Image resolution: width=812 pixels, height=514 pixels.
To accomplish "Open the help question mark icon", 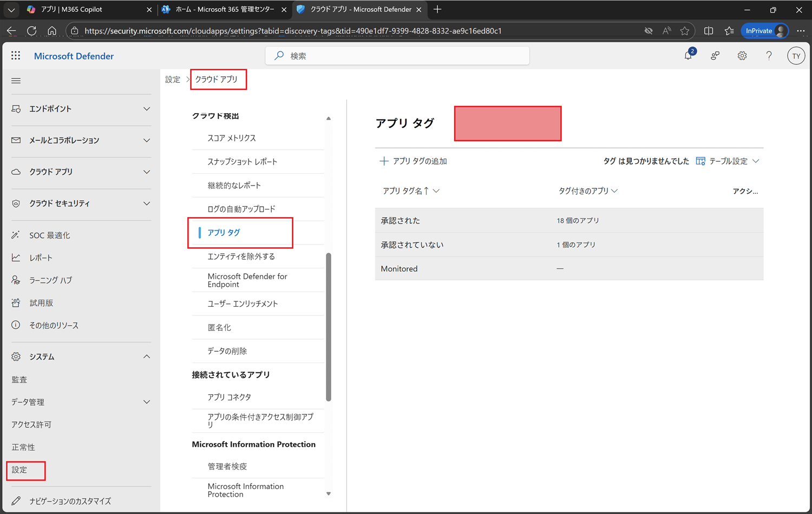I will [769, 56].
